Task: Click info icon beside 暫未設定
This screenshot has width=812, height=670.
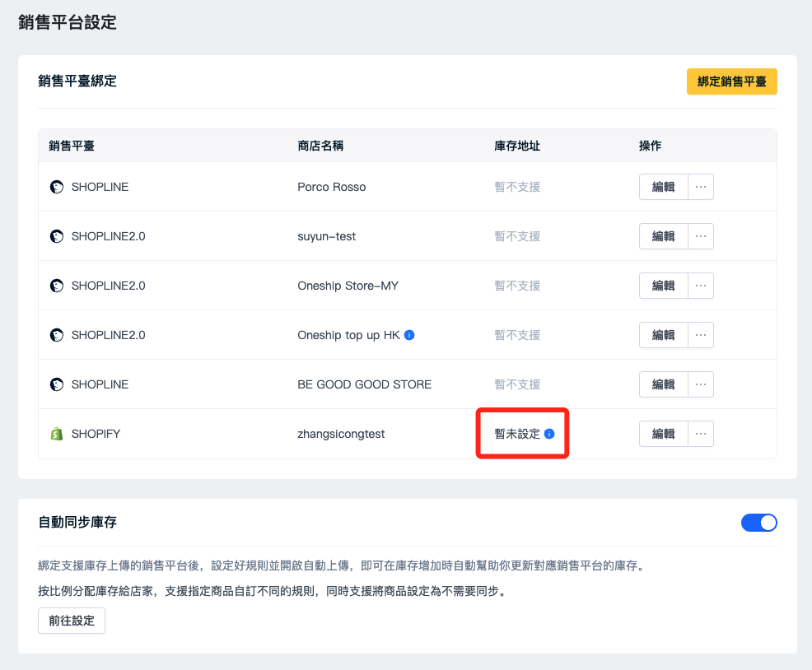Action: point(549,434)
